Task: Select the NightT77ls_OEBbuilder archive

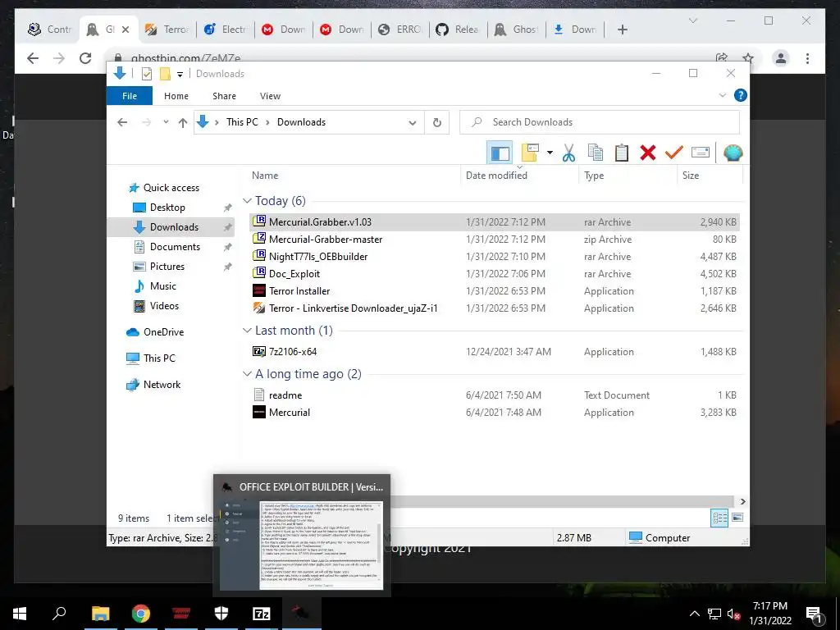Action: tap(495, 257)
